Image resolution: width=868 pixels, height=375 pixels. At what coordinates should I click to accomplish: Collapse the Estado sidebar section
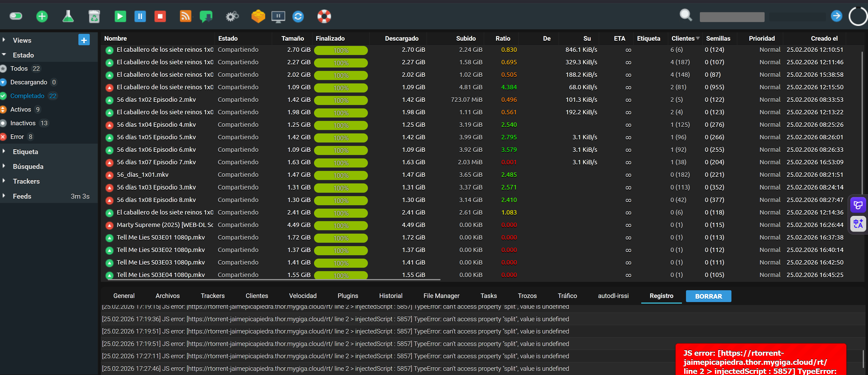pyautogui.click(x=23, y=55)
